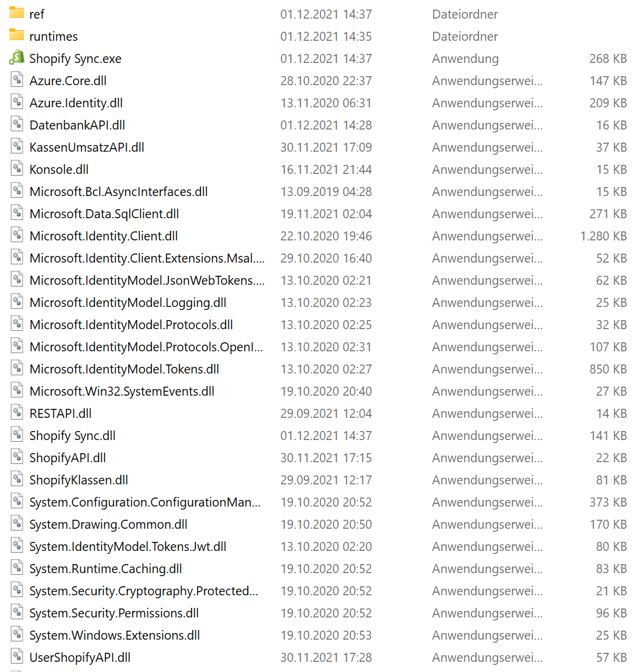The image size is (638, 672).
Task: Select the KassenUmsatzAPI.dll file name
Action: [87, 147]
